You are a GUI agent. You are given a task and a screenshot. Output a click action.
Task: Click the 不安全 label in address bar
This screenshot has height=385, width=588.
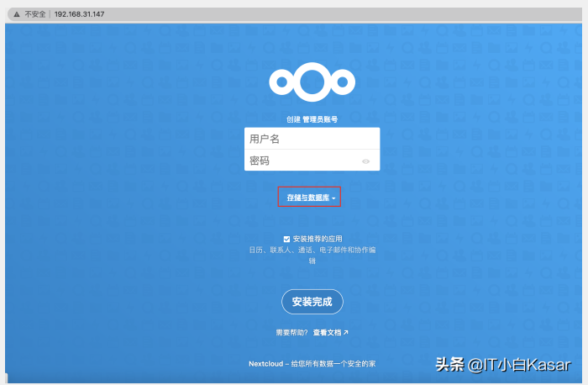point(35,14)
